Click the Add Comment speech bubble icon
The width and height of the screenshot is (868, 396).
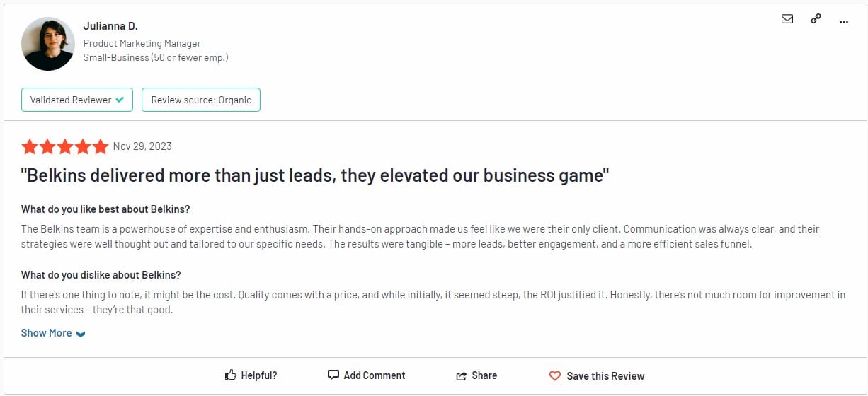[x=333, y=375]
